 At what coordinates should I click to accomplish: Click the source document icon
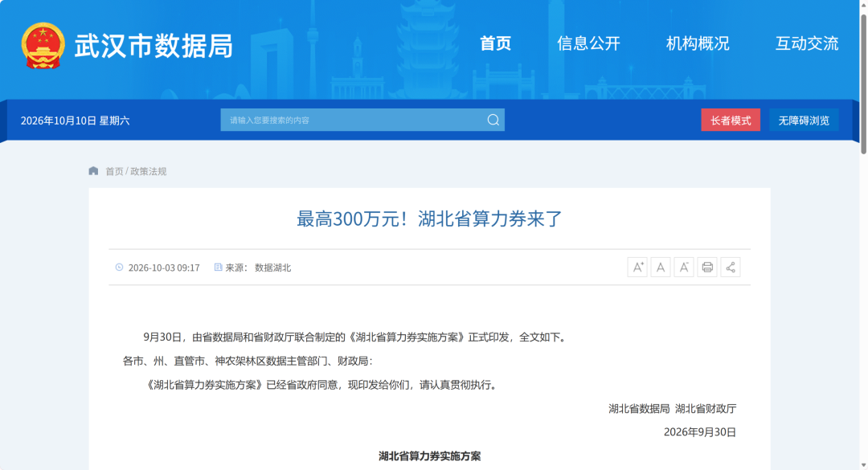[x=218, y=268]
